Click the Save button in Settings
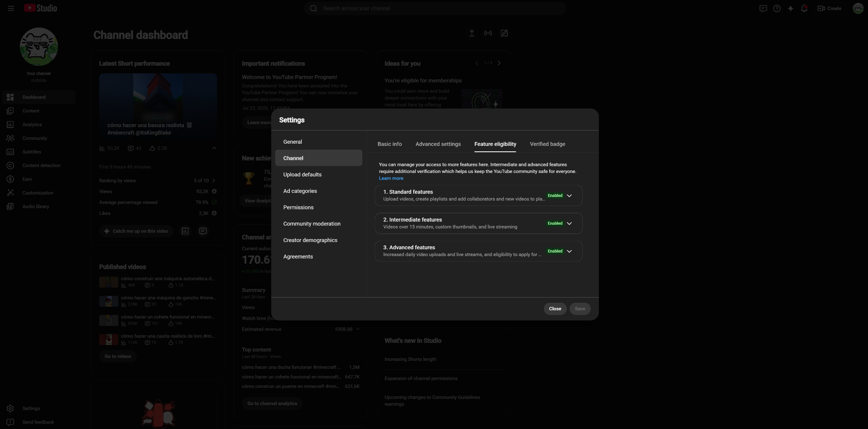868x429 pixels. click(580, 309)
